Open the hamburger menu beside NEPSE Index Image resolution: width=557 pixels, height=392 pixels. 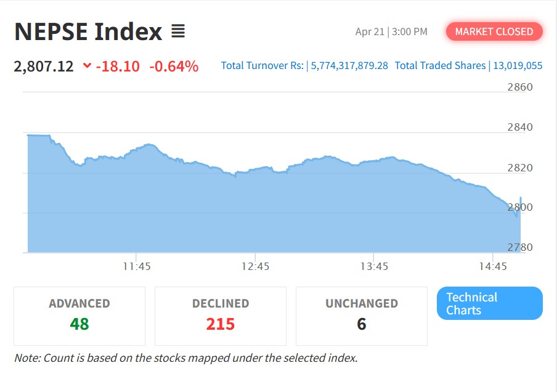178,31
